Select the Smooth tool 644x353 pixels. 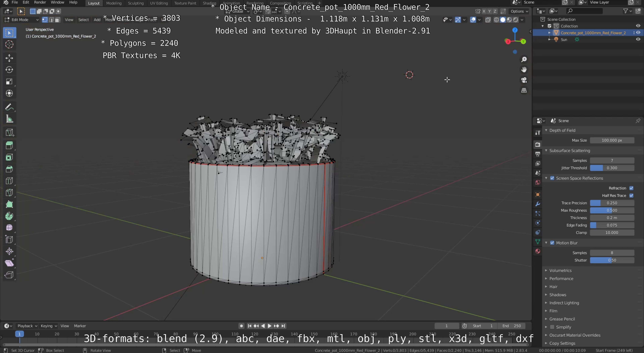pyautogui.click(x=9, y=228)
